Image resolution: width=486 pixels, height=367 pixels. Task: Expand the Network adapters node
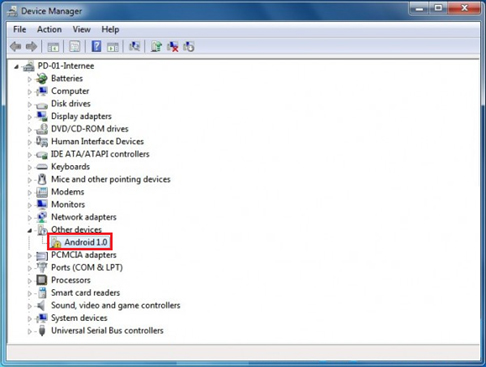point(29,218)
